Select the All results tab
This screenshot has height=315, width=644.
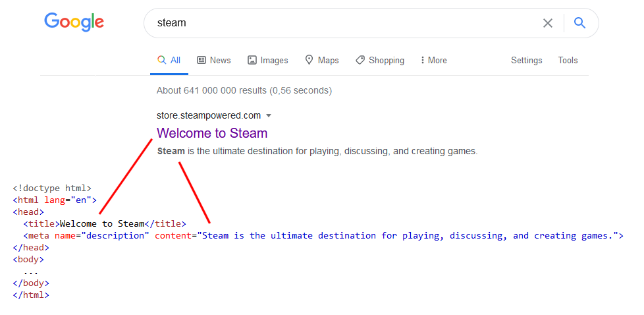click(169, 61)
